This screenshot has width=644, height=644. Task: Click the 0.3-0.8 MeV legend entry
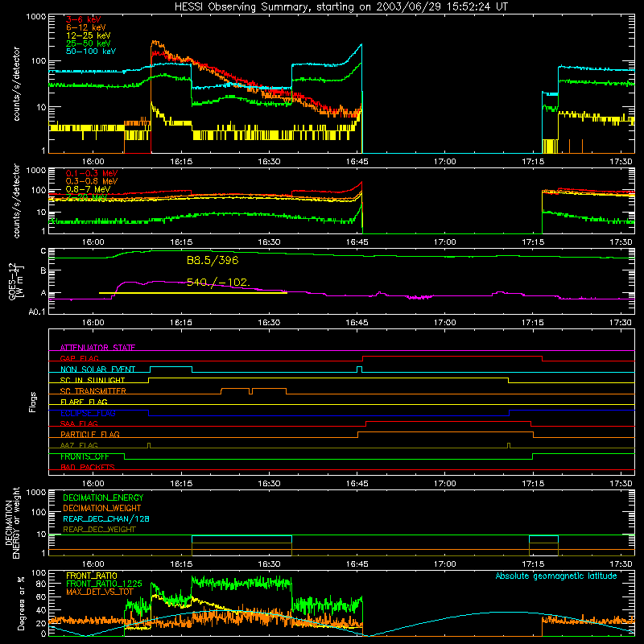click(x=92, y=182)
